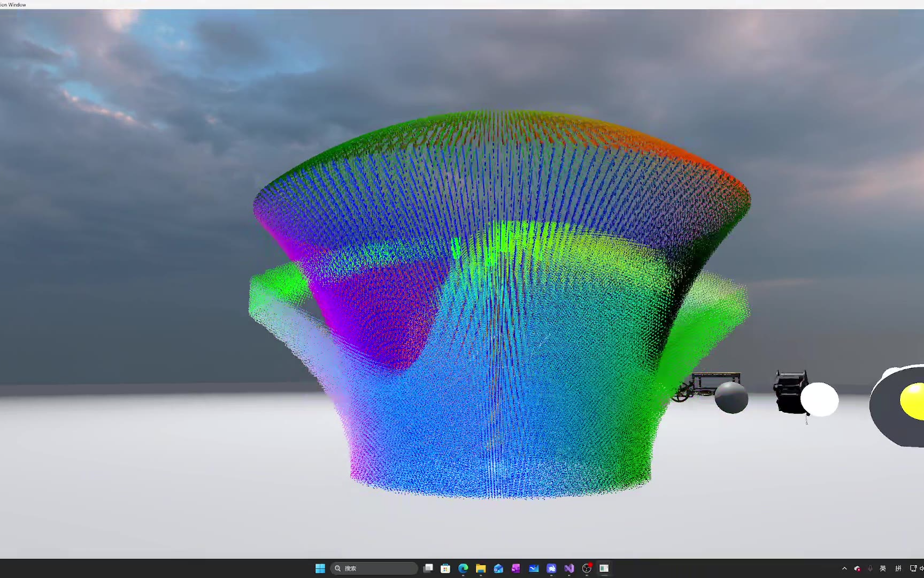This screenshot has width=924, height=578.
Task: Open the purple rabbit app in taskbar
Action: [x=551, y=568]
